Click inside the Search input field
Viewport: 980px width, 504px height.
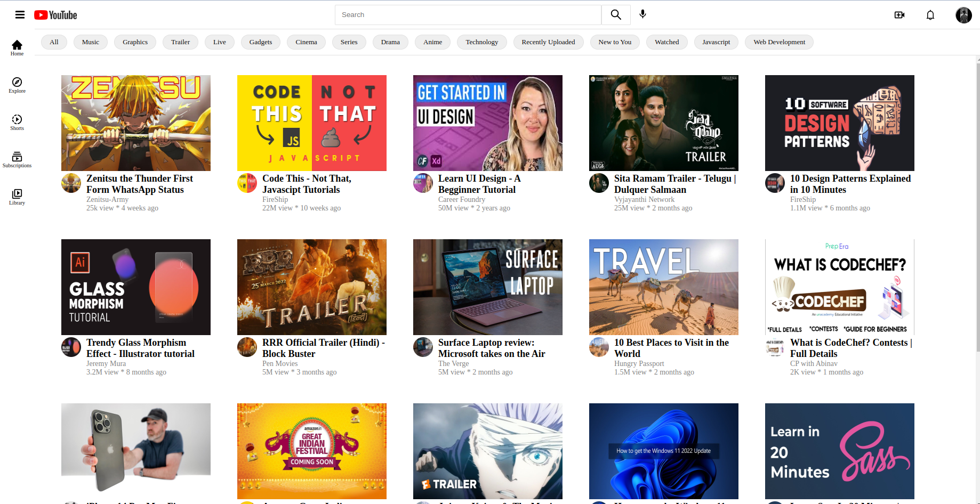(468, 15)
